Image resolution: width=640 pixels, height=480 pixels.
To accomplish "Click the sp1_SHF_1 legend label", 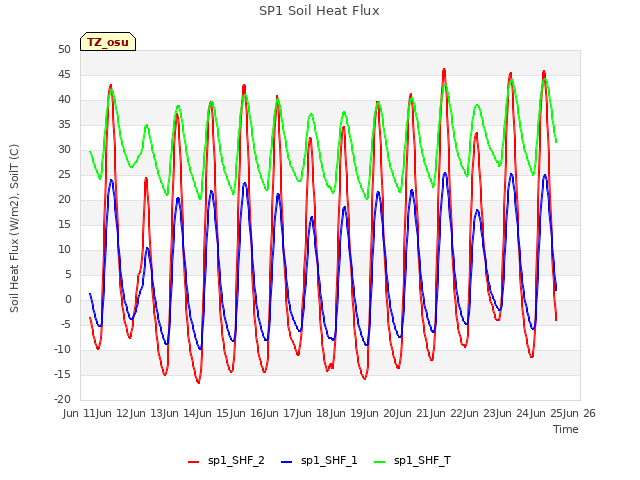I will (329, 461).
